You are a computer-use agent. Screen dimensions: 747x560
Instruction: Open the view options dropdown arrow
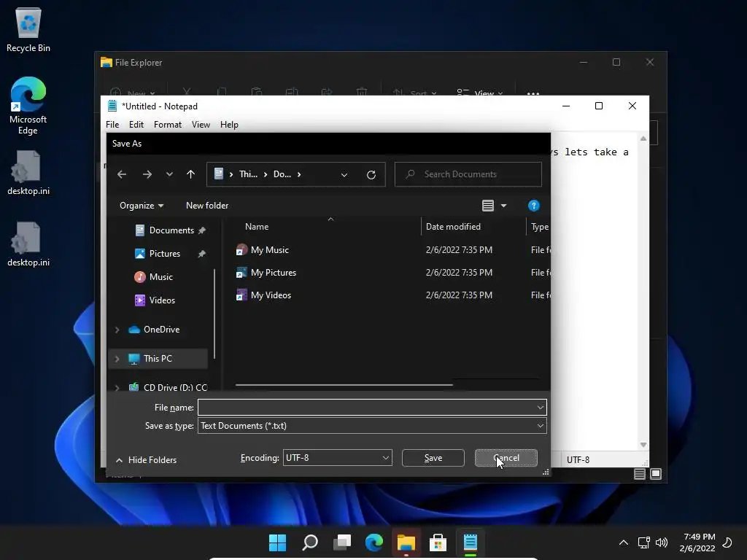pyautogui.click(x=503, y=206)
